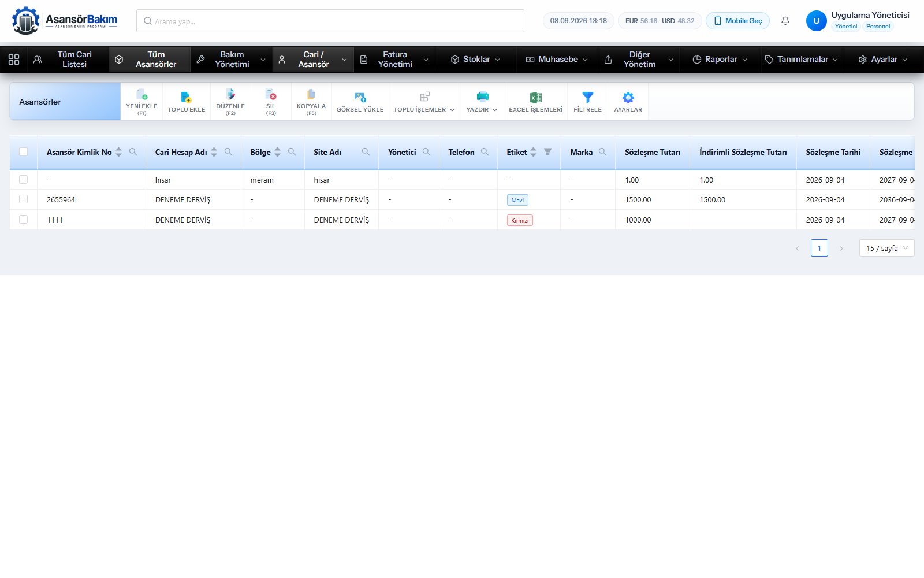Screen dimensions: 924x578
Task: Click the next page arrow
Action: pyautogui.click(x=841, y=248)
